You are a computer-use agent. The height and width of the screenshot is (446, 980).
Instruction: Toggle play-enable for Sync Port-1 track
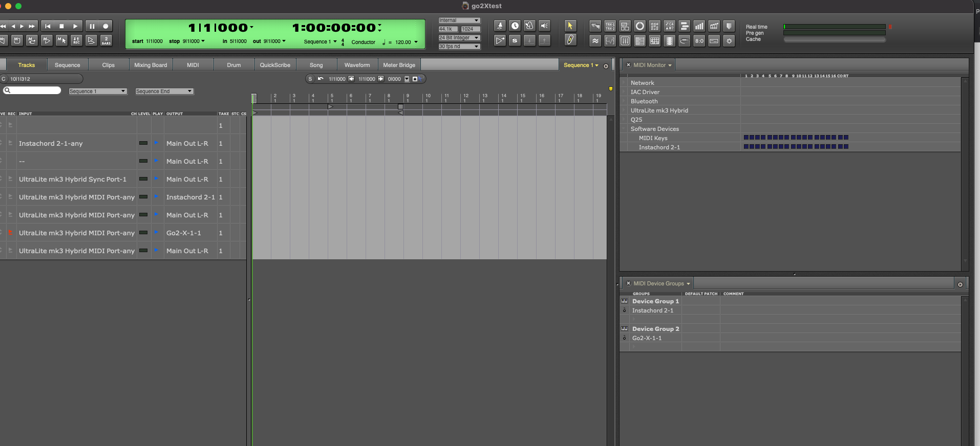[x=156, y=179]
